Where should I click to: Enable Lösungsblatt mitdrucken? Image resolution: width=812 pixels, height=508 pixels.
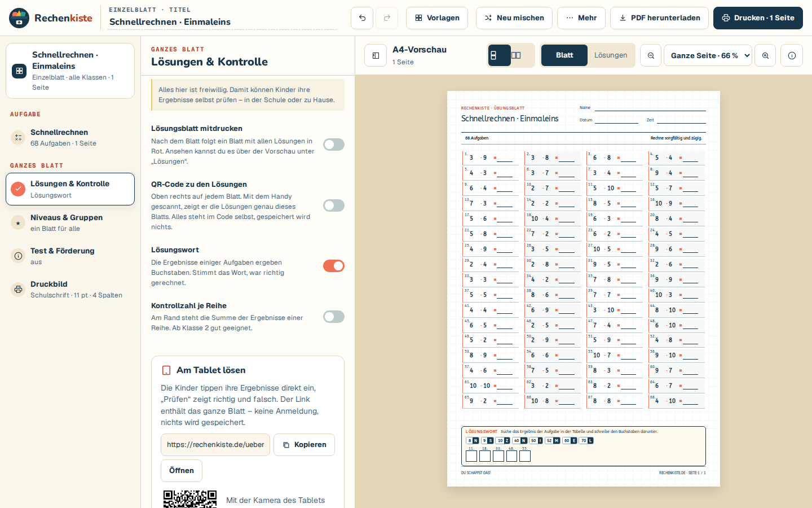tap(334, 144)
